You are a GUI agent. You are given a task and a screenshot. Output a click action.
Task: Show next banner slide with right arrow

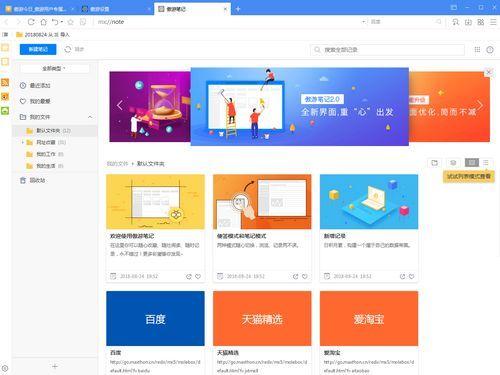click(x=480, y=105)
